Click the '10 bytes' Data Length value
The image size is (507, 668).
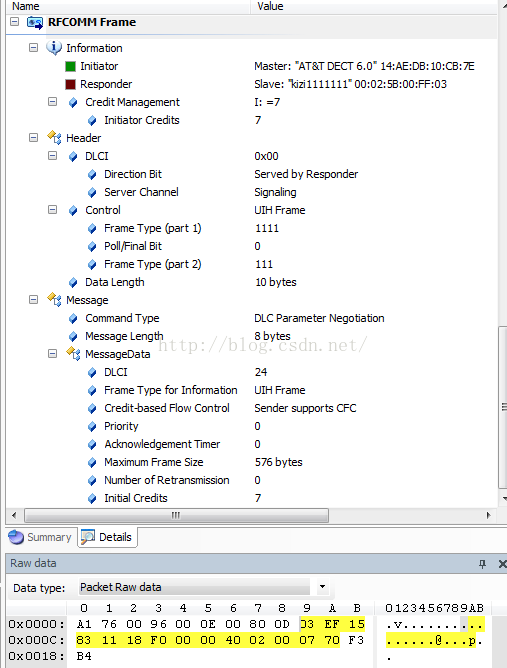click(x=276, y=282)
